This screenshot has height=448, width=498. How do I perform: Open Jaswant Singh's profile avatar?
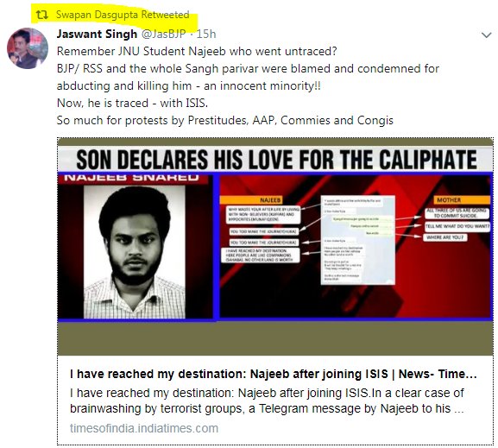coord(28,48)
